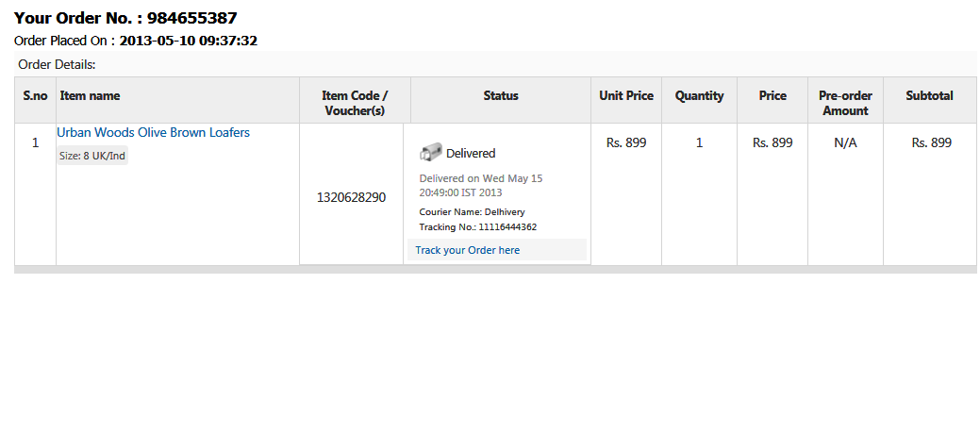
Task: Click the tracking number 11116444362
Action: tap(507, 227)
